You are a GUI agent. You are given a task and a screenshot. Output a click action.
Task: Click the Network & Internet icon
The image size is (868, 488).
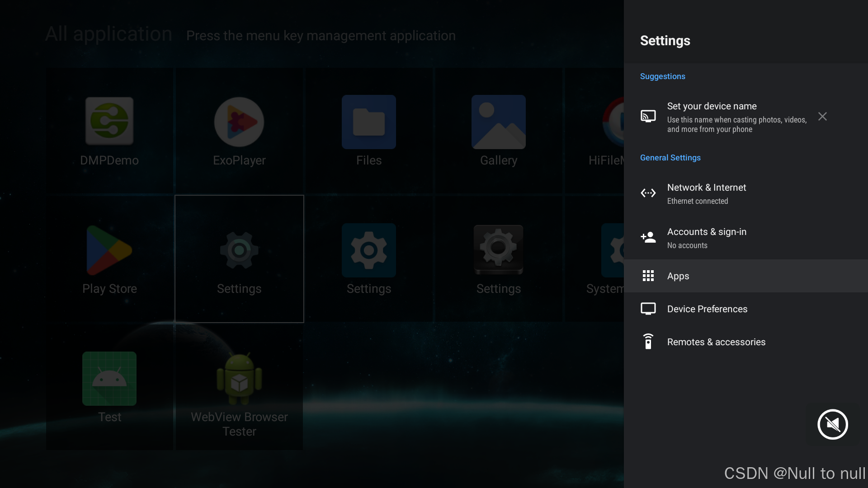click(x=648, y=193)
